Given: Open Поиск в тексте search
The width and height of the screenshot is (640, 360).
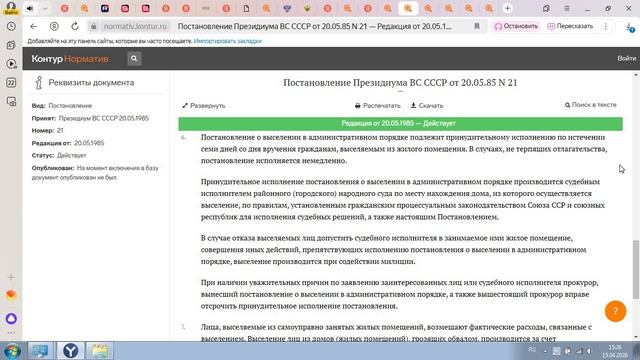Looking at the screenshot, I should [591, 105].
